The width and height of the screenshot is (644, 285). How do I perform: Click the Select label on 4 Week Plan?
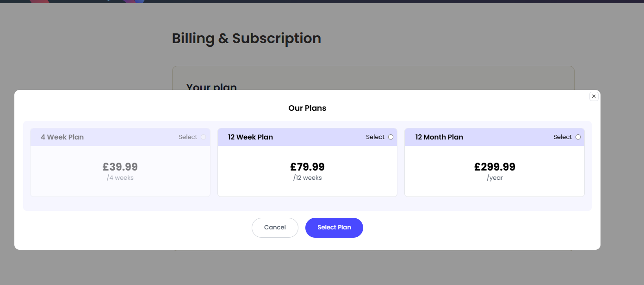(x=188, y=137)
